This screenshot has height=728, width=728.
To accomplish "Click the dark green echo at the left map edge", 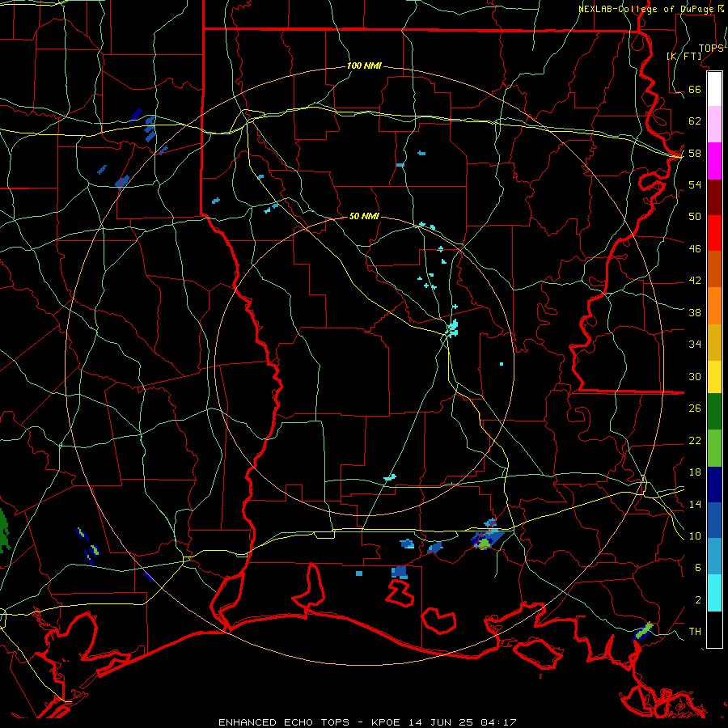I will pos(4,531).
